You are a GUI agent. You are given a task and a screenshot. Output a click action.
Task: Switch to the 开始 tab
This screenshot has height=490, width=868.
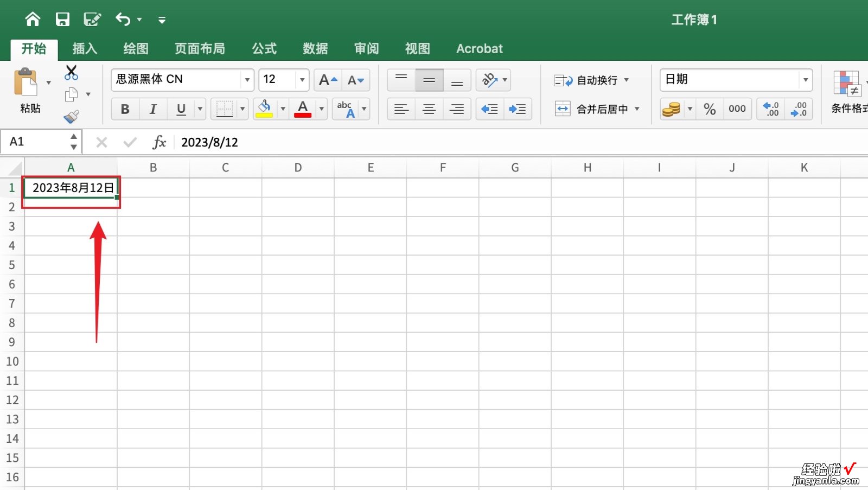pos(34,49)
